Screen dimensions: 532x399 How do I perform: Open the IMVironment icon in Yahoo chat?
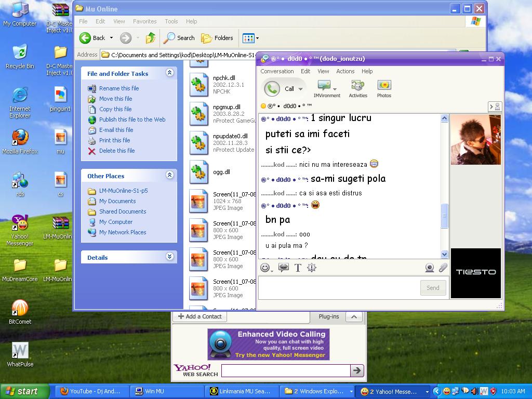coord(324,85)
